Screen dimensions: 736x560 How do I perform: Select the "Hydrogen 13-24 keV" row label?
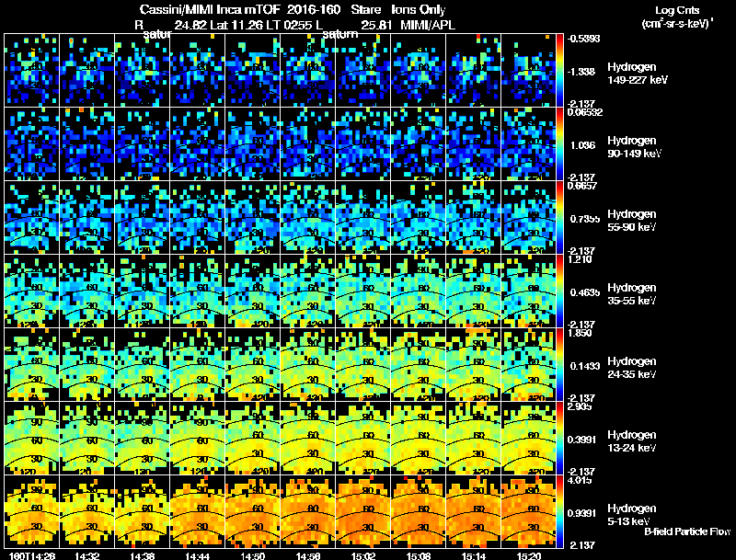(631, 441)
